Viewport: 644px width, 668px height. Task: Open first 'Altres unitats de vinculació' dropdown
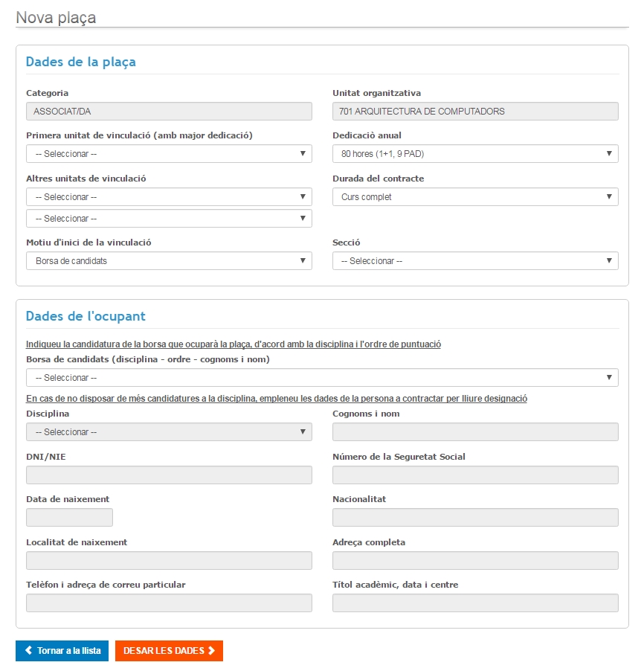coord(169,197)
